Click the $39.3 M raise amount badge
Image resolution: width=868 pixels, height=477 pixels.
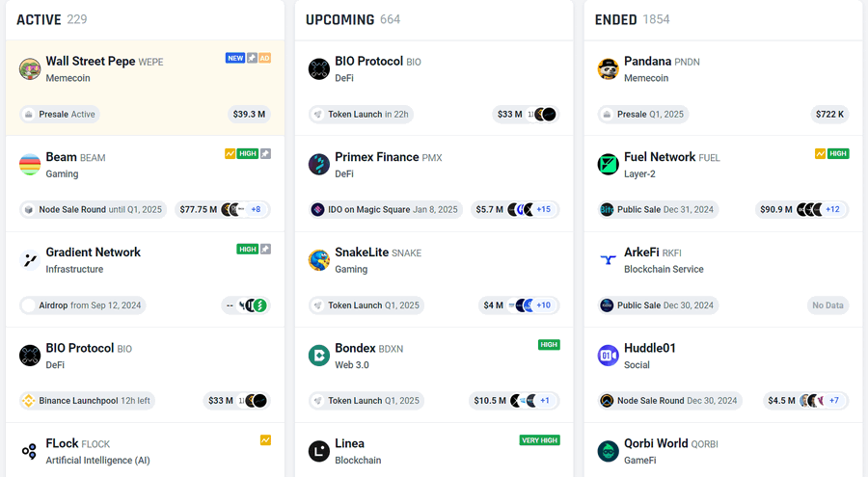249,114
